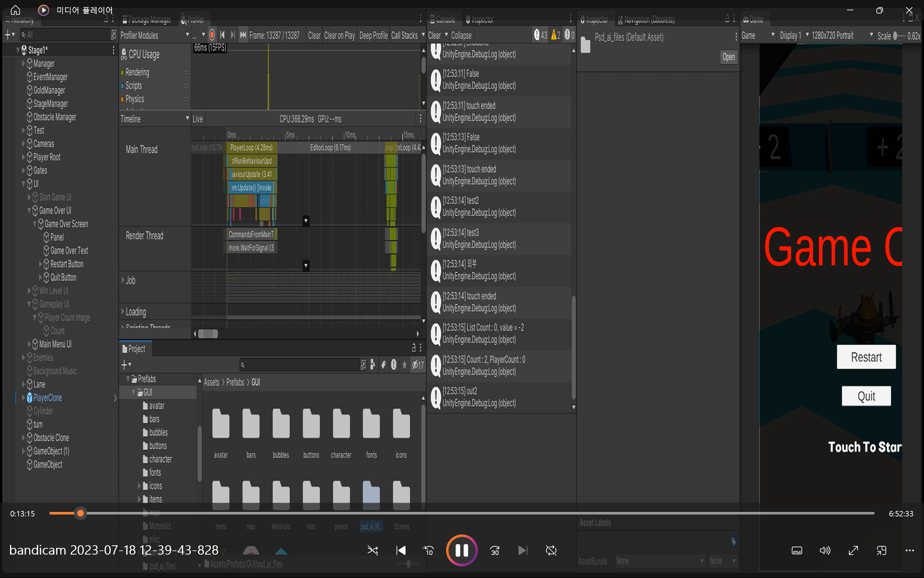Toggle warning messages filter showing 2
This screenshot has width=924, height=578.
(x=556, y=35)
